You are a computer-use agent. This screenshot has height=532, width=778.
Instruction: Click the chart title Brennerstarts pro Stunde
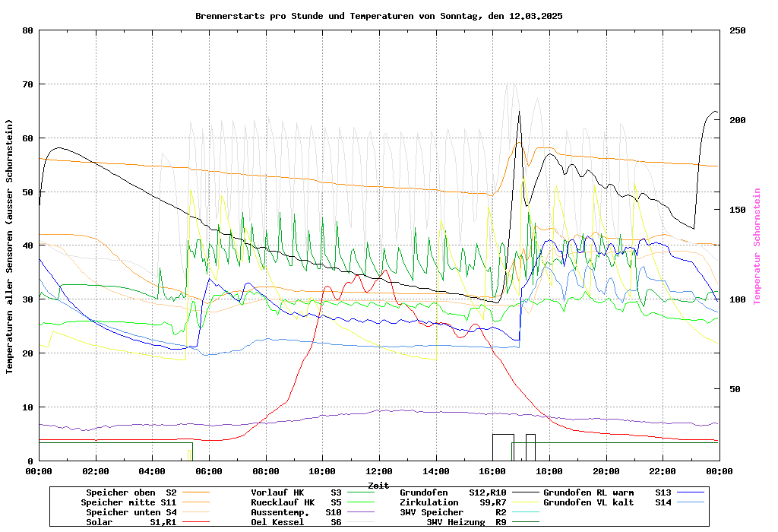(x=378, y=16)
